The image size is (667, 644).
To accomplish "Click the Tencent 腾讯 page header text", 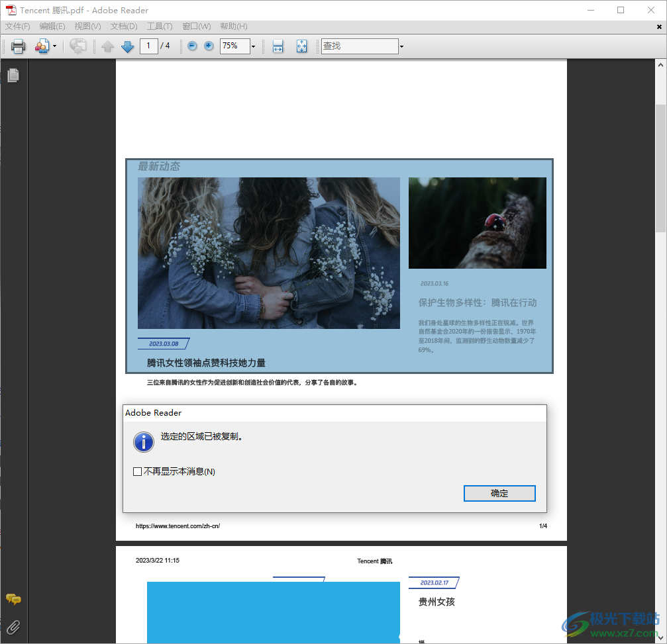I will click(x=374, y=561).
